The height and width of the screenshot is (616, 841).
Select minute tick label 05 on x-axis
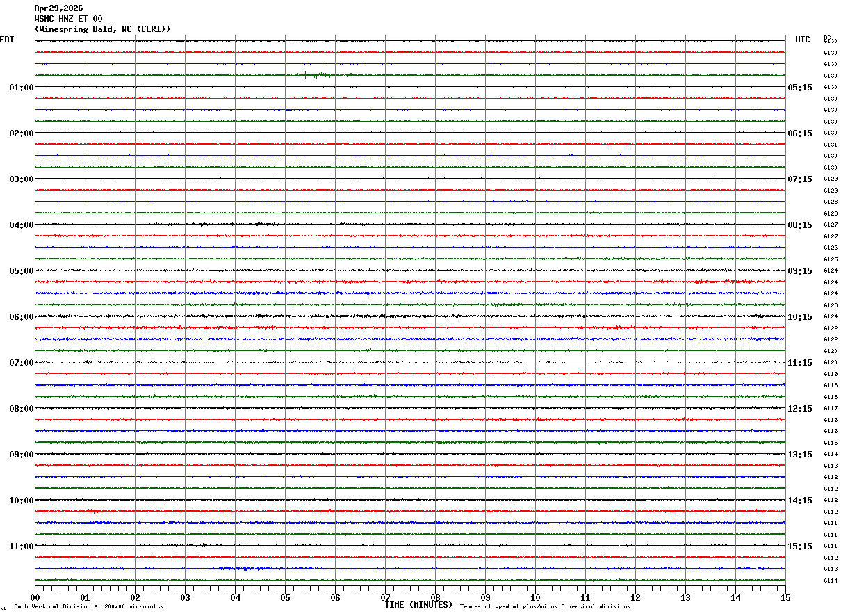(x=285, y=598)
